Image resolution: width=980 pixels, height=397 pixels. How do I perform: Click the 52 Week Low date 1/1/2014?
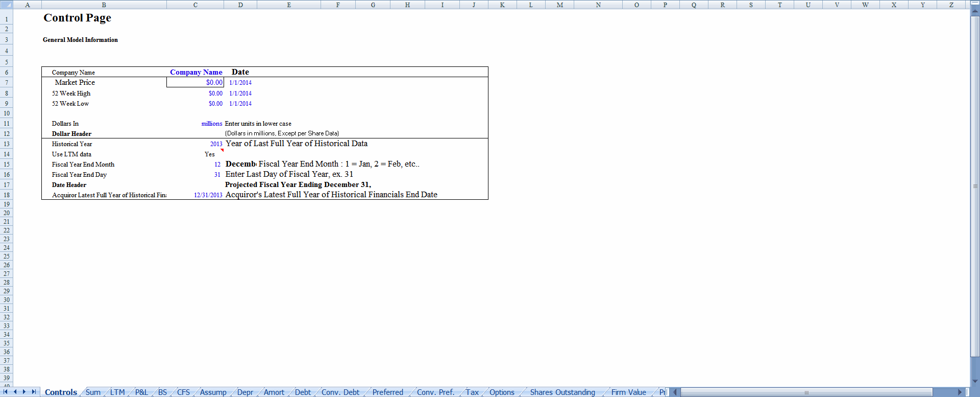(x=240, y=104)
